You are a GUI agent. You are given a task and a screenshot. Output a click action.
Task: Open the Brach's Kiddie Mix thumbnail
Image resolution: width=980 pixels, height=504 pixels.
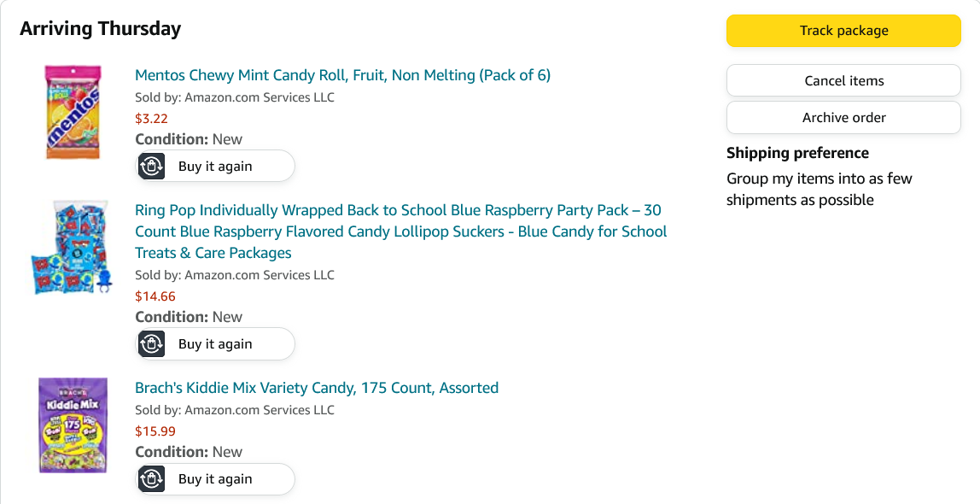(73, 425)
